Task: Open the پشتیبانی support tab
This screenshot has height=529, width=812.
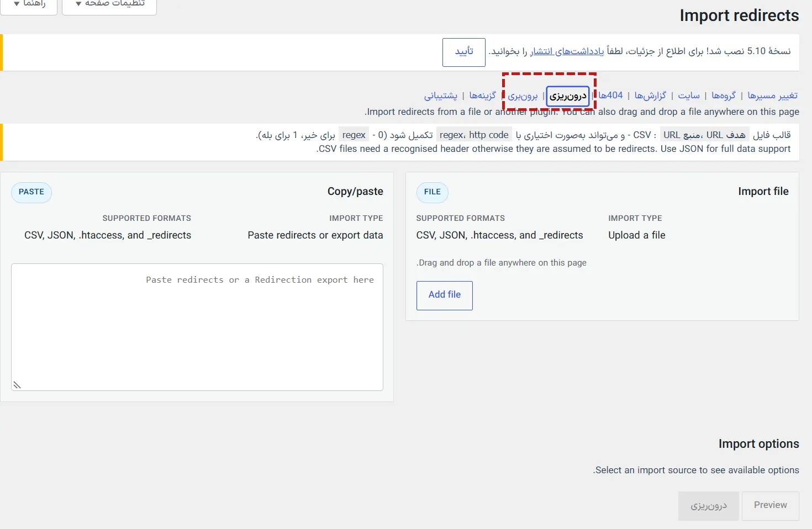Action: tap(441, 96)
